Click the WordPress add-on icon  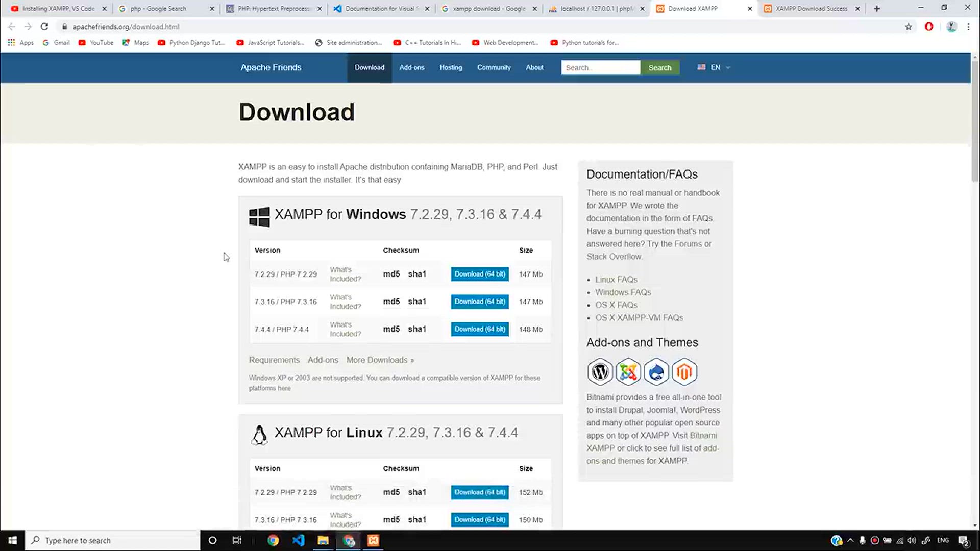click(x=600, y=372)
